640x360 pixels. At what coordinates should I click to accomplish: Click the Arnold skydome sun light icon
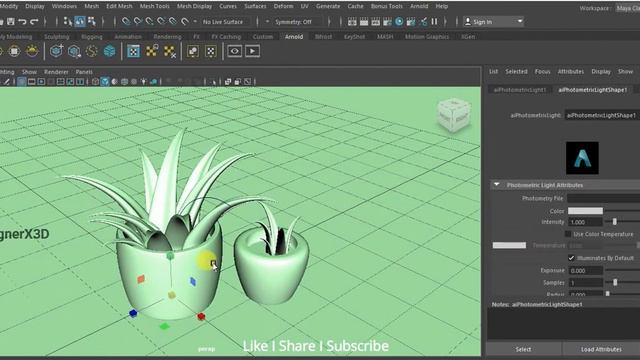coord(32,51)
